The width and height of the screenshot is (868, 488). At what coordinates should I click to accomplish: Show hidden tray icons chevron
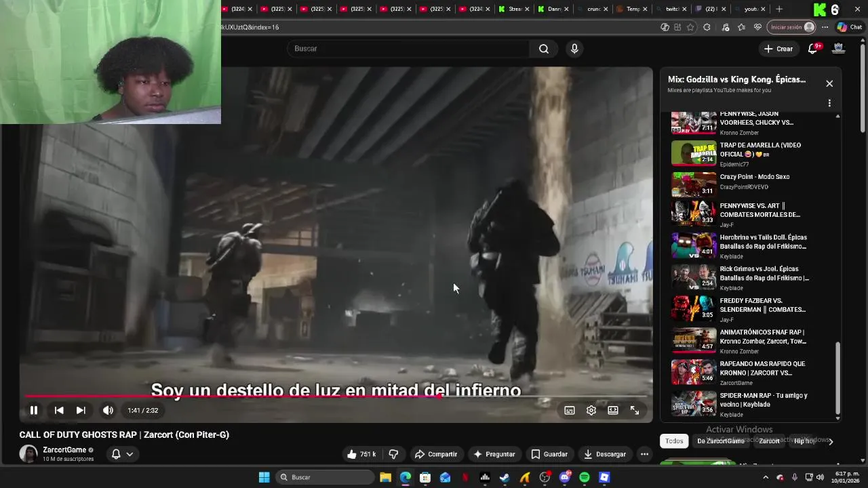[766, 477]
